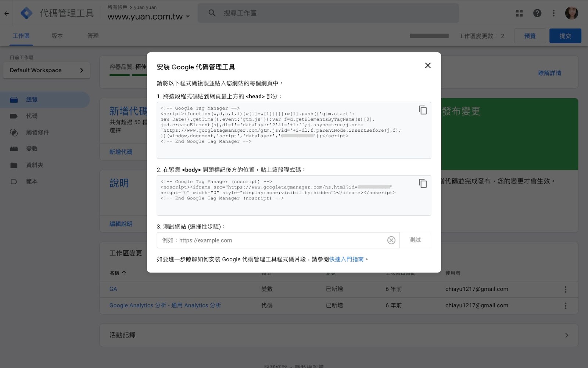The width and height of the screenshot is (588, 368).
Task: Click the 工作區變更數：2 text
Action: click(481, 36)
